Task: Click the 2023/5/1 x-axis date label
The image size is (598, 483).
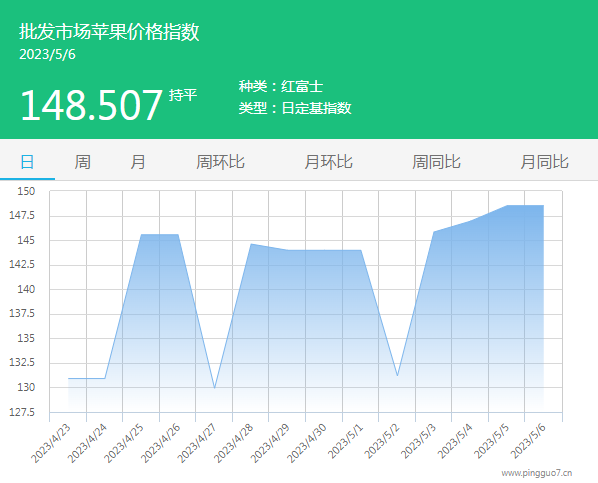Action: [346, 441]
